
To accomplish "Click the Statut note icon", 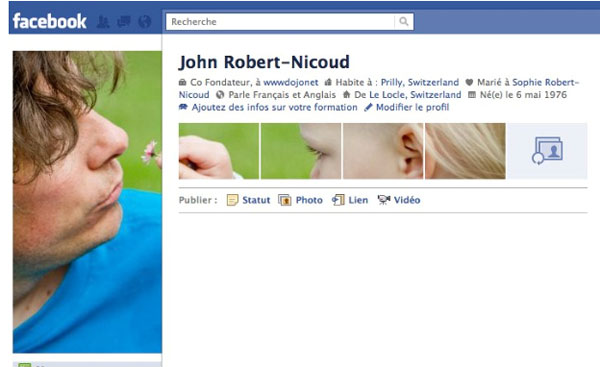I will tap(232, 200).
